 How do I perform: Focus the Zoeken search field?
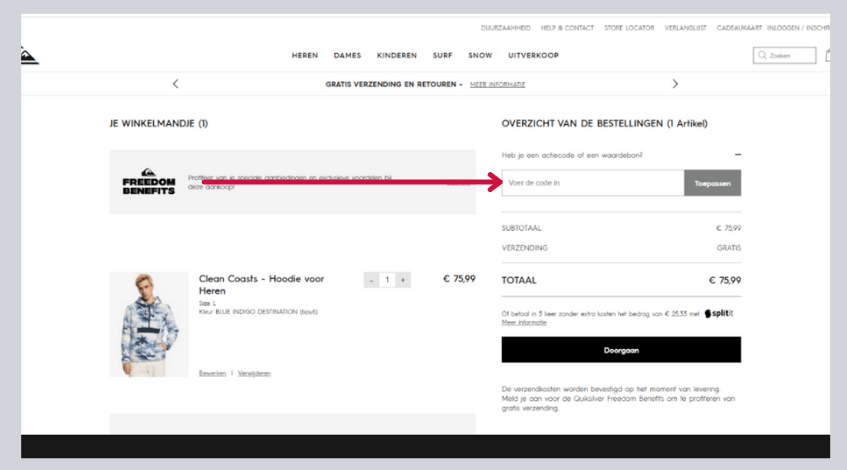(784, 55)
